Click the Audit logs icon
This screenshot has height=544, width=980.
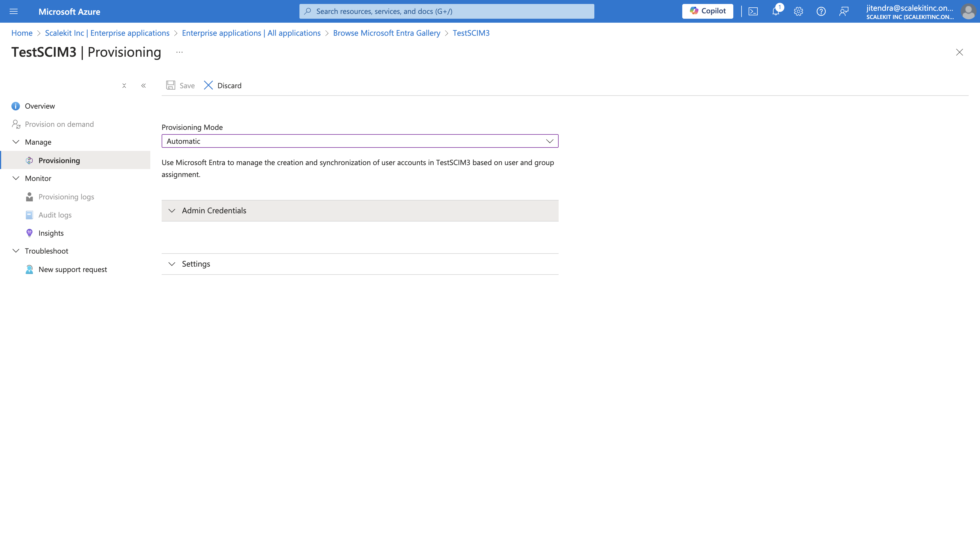pyautogui.click(x=29, y=215)
